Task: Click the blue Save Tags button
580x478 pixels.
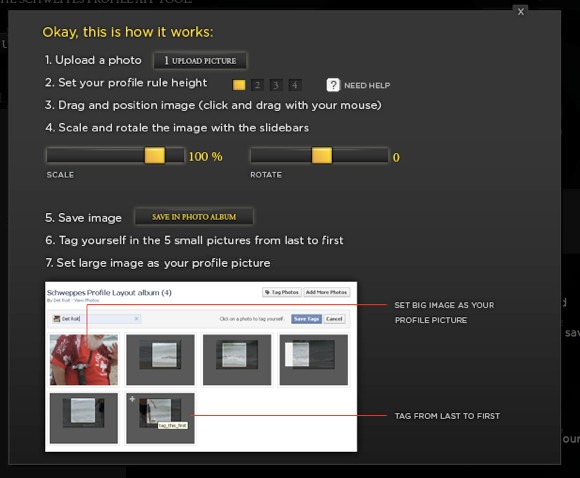Action: [306, 319]
